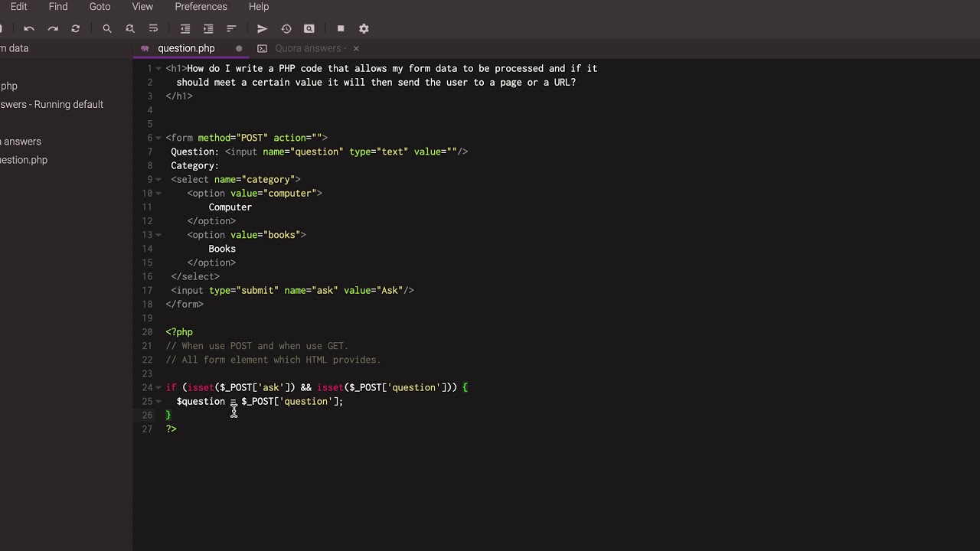The image size is (980, 551).
Task: Collapse the select block at line 9
Action: pos(158,180)
